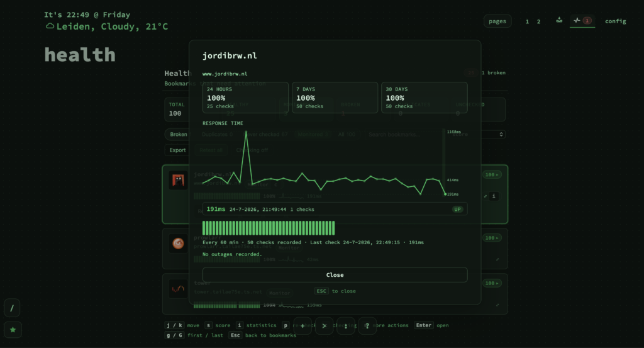This screenshot has width=644, height=348.
Task: Click the green uptime check bars strip
Action: pyautogui.click(x=269, y=228)
